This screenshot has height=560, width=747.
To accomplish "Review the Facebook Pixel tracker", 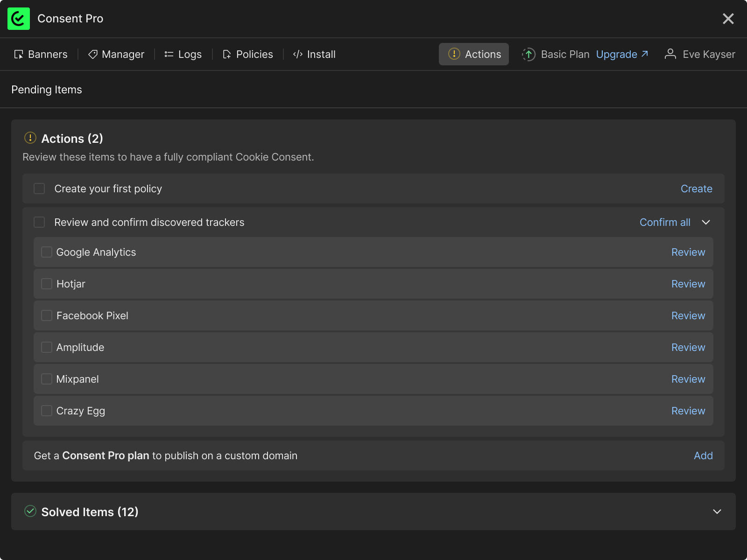I will (x=688, y=315).
